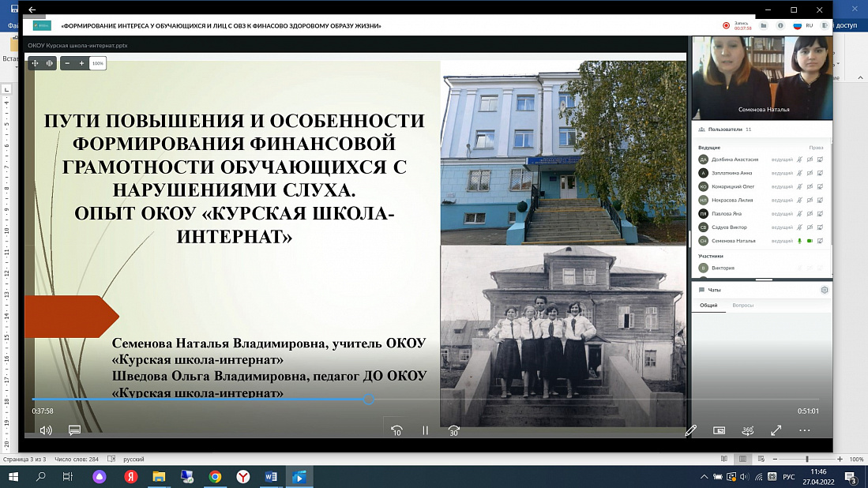This screenshot has width=868, height=488.
Task: Open the webinar info icon
Action: [x=780, y=25]
